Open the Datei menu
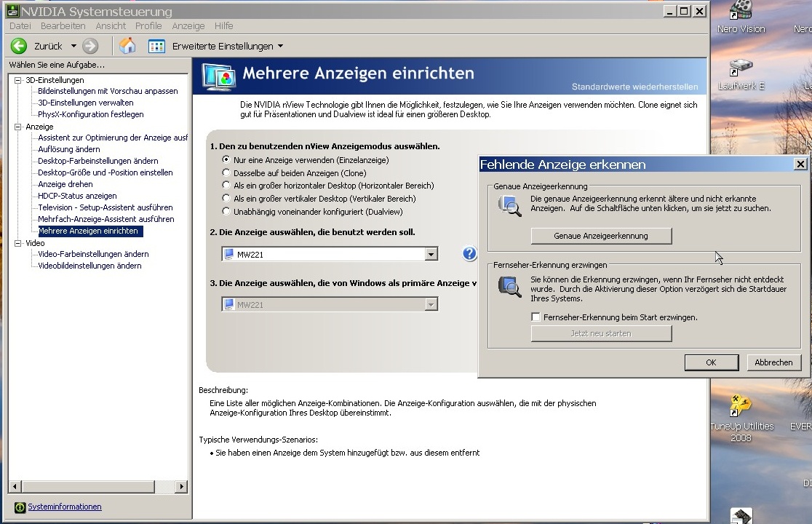Screen dimensions: 812x524 coord(20,26)
